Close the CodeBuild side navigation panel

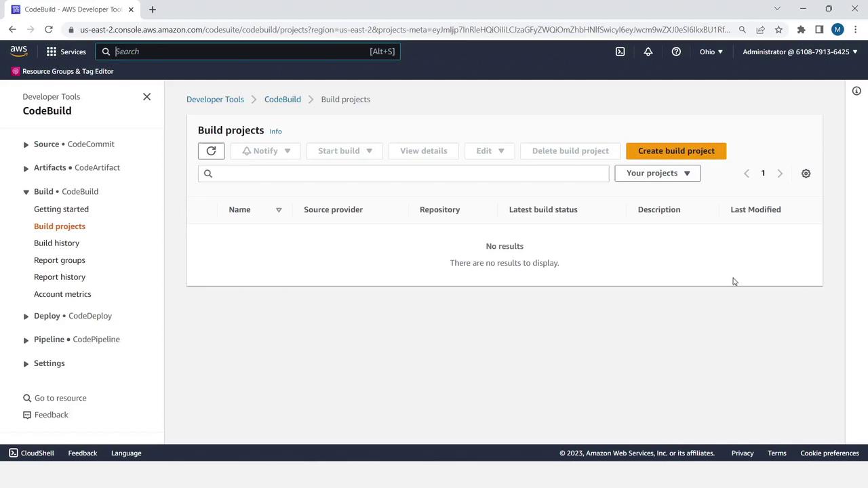point(146,97)
